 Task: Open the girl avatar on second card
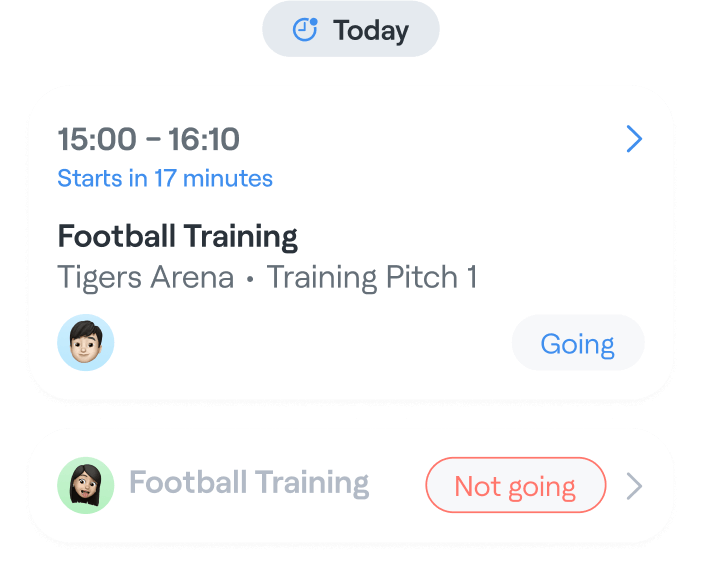86,486
